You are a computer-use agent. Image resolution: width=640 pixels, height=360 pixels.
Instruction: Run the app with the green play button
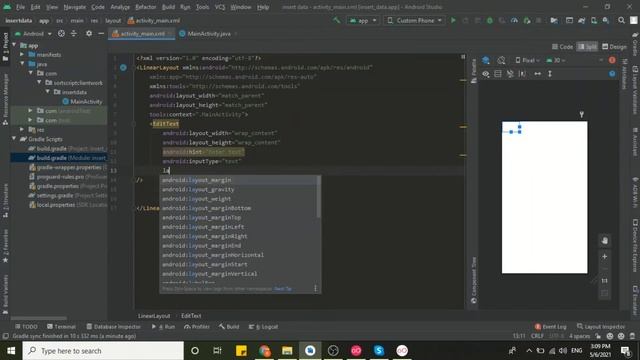[453, 20]
